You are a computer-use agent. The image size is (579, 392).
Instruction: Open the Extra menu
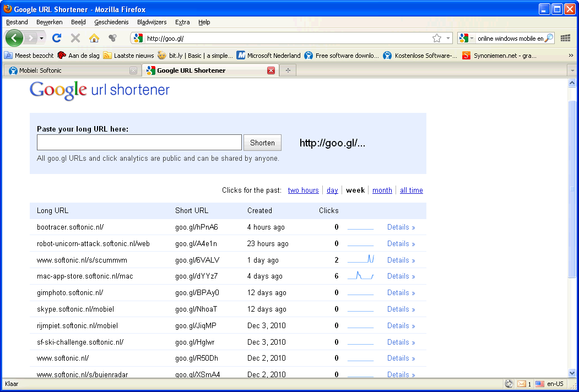click(182, 22)
